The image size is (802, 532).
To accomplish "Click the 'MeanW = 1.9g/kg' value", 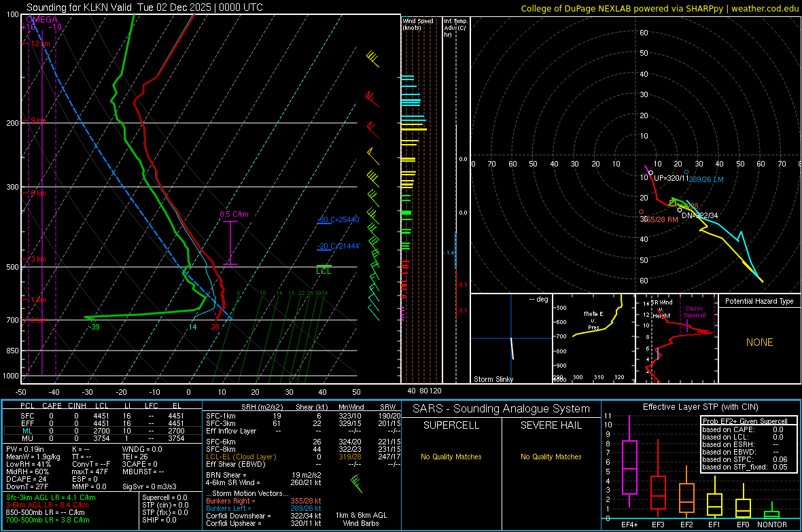I will (33, 457).
